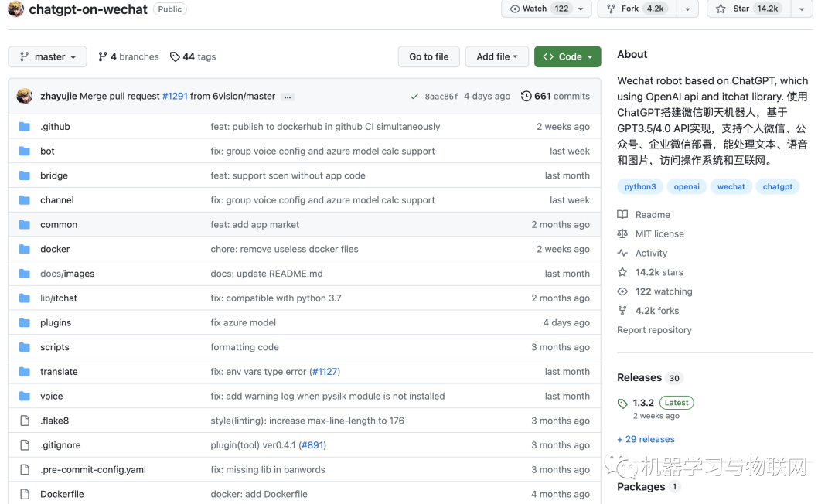Click the branches icon beside 4 branches
Image resolution: width=835 pixels, height=504 pixels.
(103, 57)
